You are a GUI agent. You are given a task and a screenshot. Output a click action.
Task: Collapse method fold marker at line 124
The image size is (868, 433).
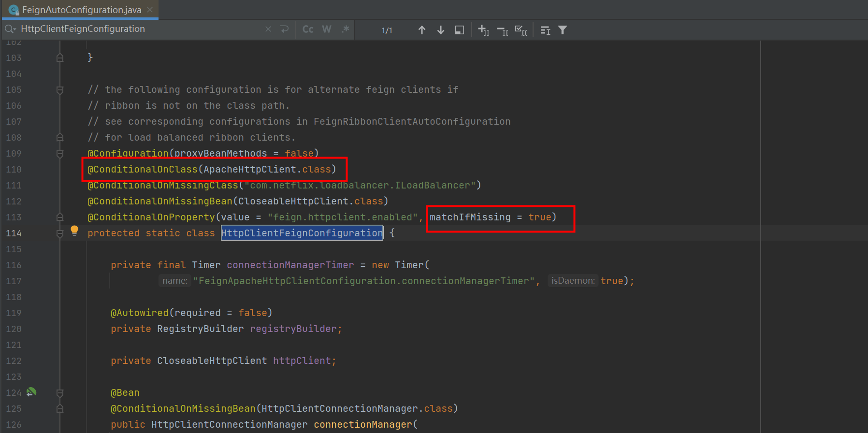point(60,393)
